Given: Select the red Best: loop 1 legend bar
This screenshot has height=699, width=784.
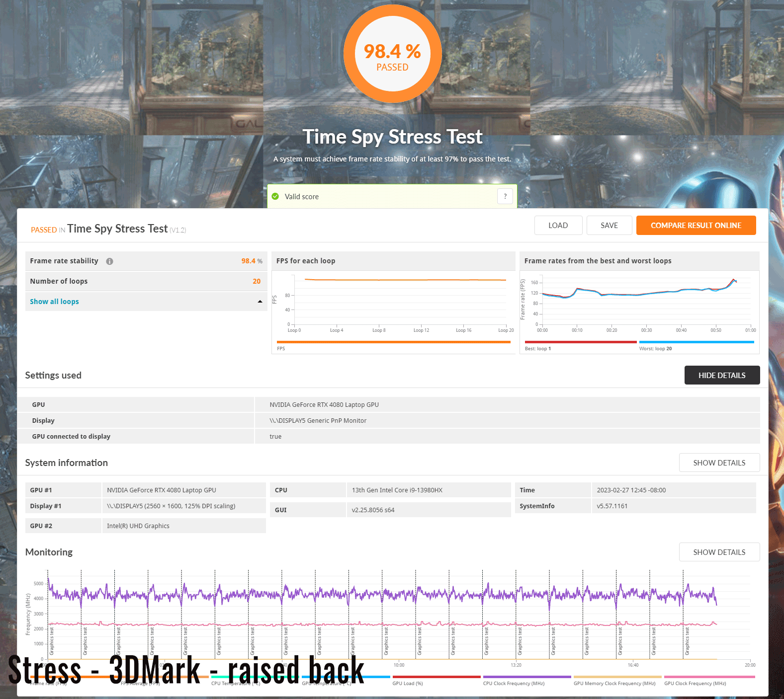Looking at the screenshot, I should click(581, 342).
